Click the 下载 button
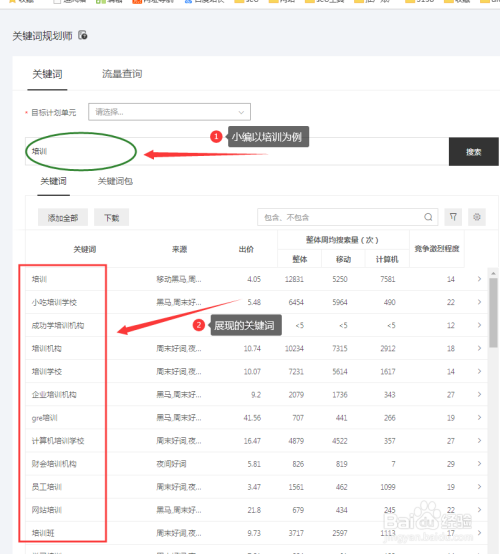The width and height of the screenshot is (500, 554). click(x=111, y=217)
